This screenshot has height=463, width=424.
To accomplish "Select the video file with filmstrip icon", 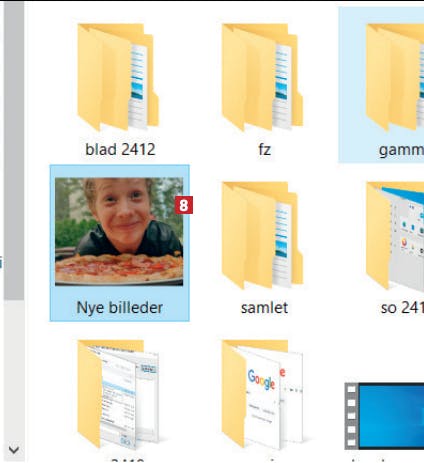I will 384,416.
